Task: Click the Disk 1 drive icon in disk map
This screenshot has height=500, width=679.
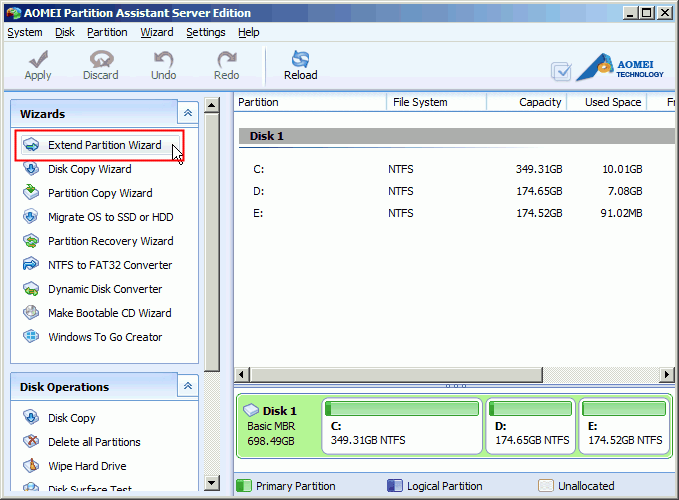Action: [x=251, y=410]
